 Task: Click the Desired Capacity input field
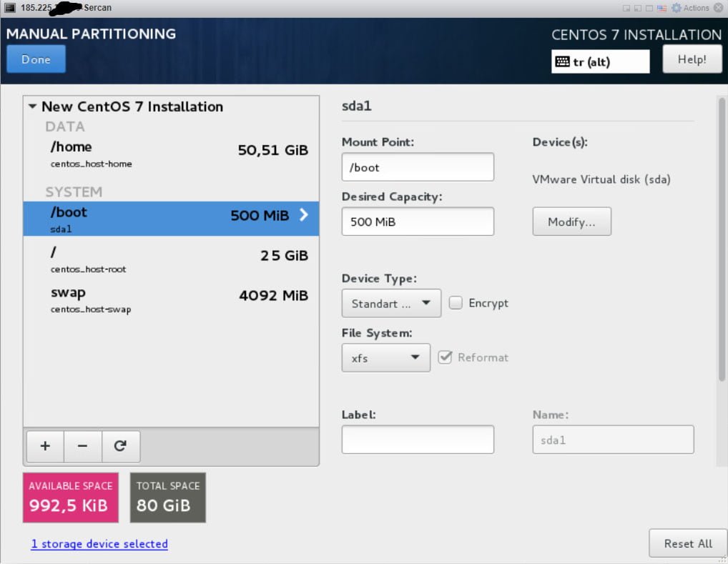418,222
